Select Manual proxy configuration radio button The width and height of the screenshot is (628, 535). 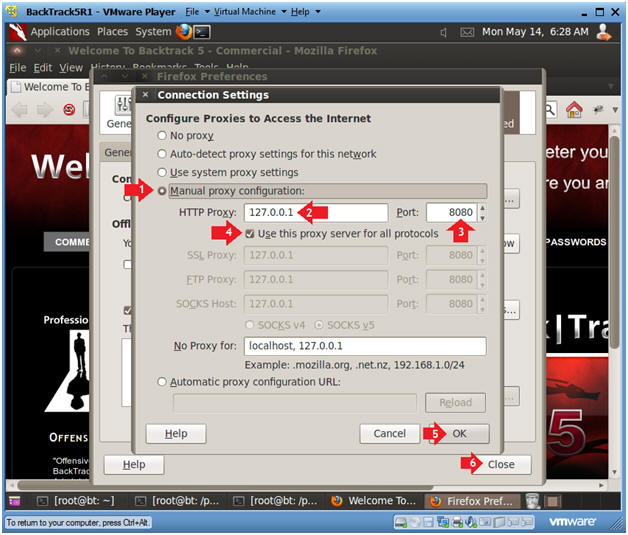[162, 191]
